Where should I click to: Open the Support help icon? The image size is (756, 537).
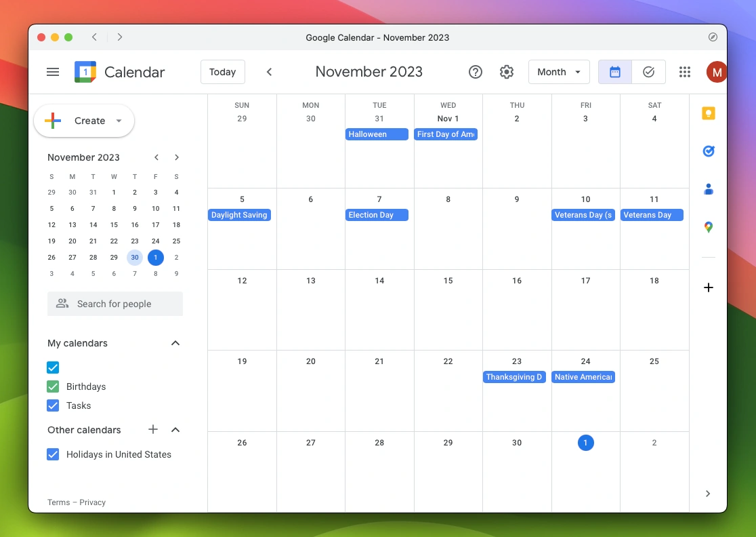[x=476, y=72]
